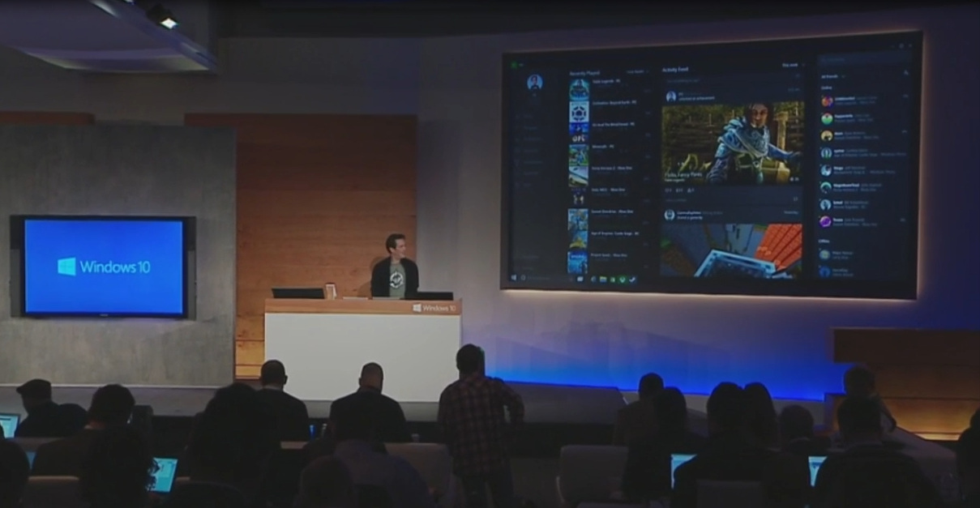The height and width of the screenshot is (508, 980).
Task: Like the Fable Legends activity post
Action: (x=667, y=190)
